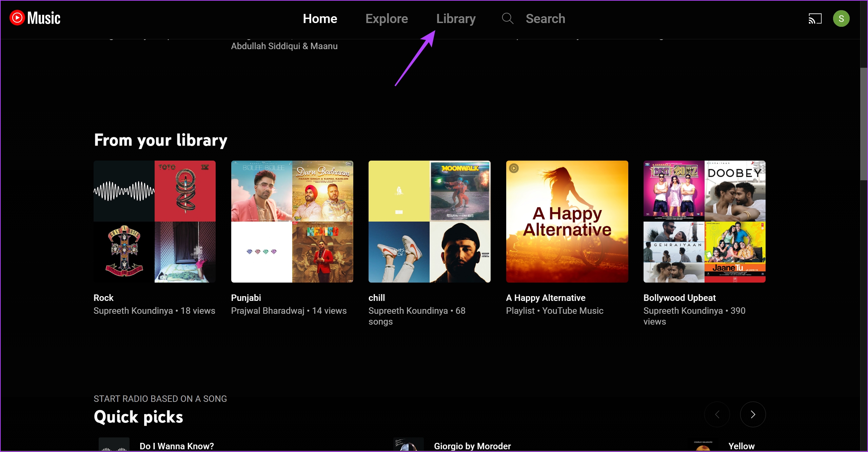The image size is (868, 452).
Task: Open the Bollywood Upbeat playlist cover
Action: (x=704, y=222)
